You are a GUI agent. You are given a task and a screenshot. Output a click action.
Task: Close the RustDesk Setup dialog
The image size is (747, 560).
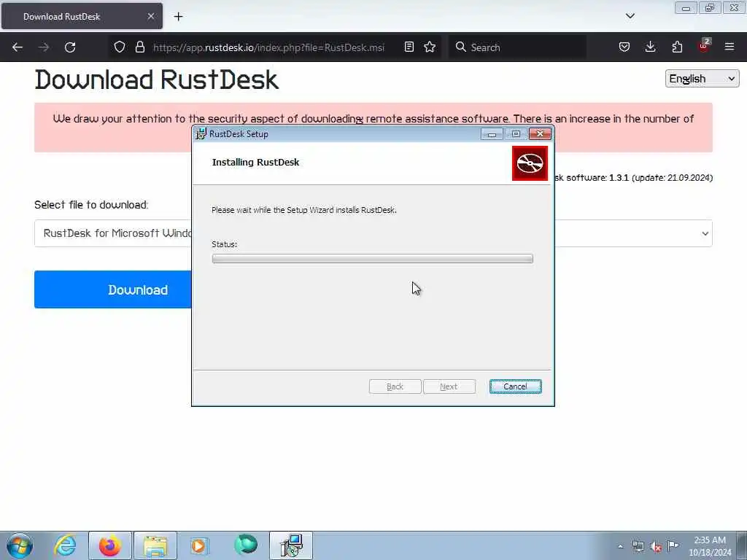tap(540, 134)
